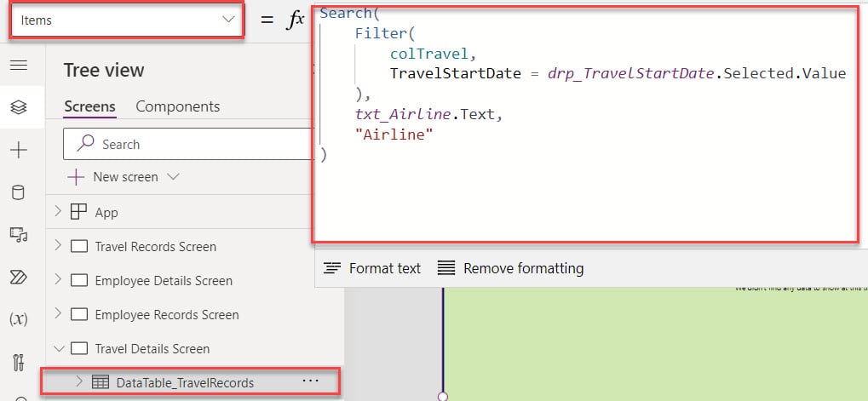Open the Media icon in sidebar
This screenshot has height=401, width=868.
(x=19, y=235)
